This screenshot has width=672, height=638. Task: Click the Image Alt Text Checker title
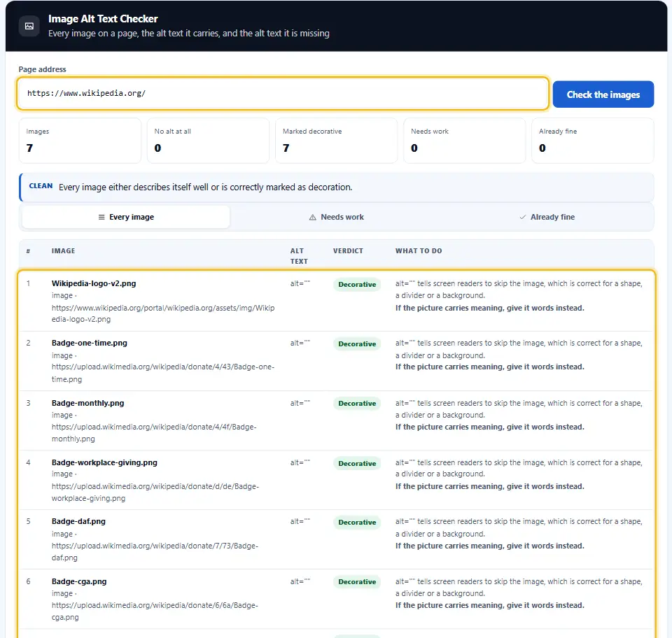click(103, 19)
